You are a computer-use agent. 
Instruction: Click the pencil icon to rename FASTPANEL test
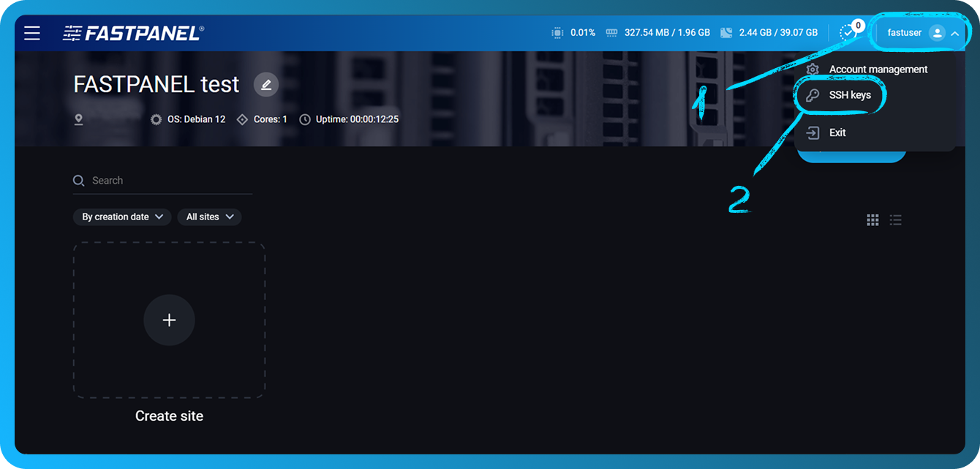265,83
